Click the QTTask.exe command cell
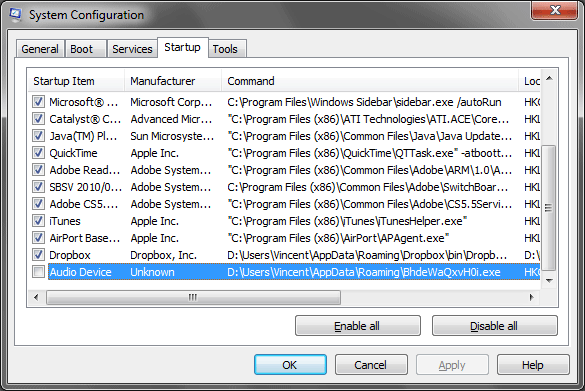This screenshot has width=585, height=391. tap(369, 153)
